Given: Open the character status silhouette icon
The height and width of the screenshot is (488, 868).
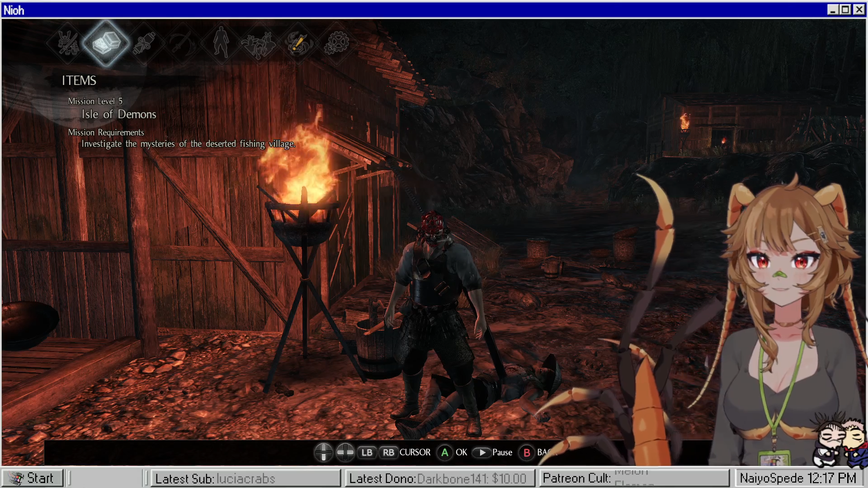Looking at the screenshot, I should pyautogui.click(x=221, y=43).
